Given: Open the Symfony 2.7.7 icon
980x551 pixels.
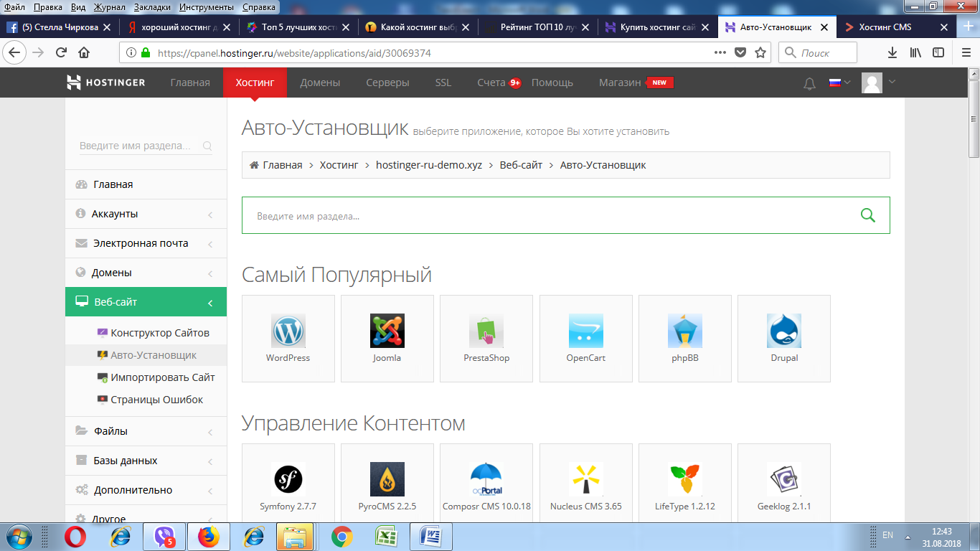Looking at the screenshot, I should [288, 479].
